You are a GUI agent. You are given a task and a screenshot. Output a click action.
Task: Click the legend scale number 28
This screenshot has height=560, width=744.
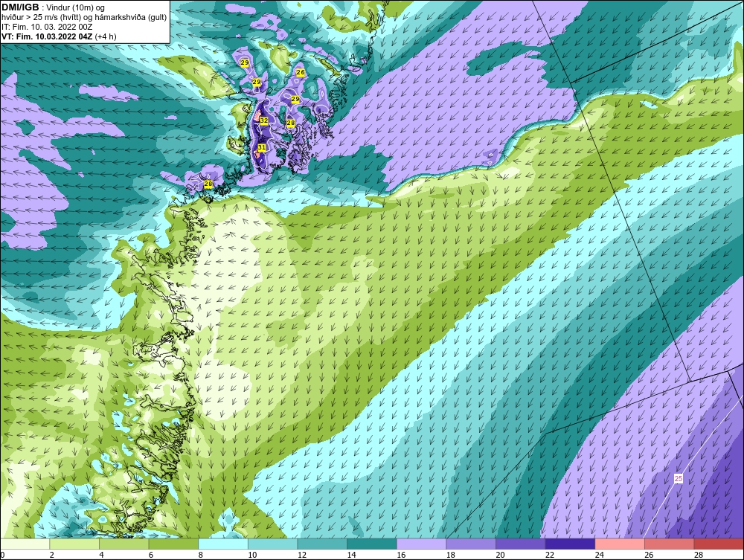tap(699, 555)
